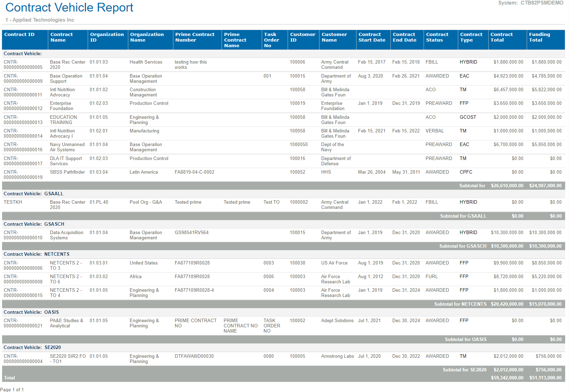Image resolution: width=569 pixels, height=392 pixels.
Task: Click the Subtotal for GSASCH label
Action: [462, 246]
